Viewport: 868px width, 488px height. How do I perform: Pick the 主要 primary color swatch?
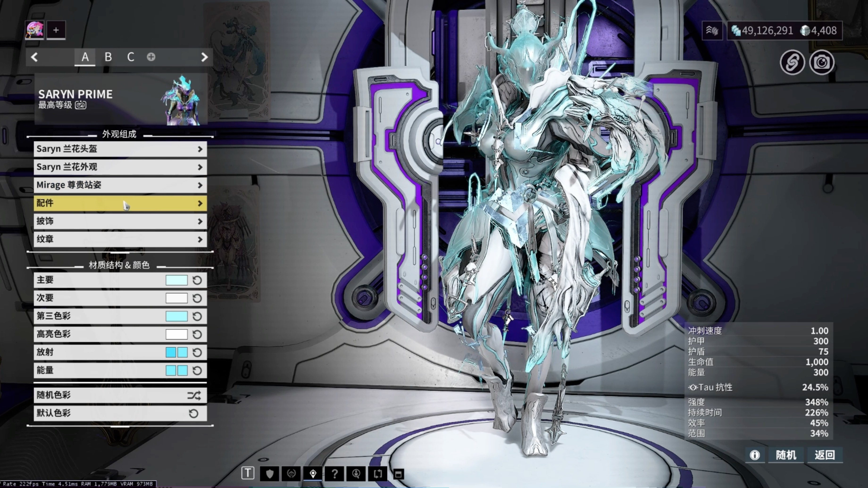pyautogui.click(x=177, y=280)
